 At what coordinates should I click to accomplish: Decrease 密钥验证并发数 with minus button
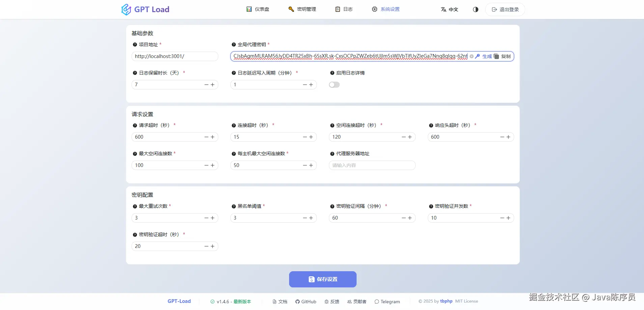[502, 218]
